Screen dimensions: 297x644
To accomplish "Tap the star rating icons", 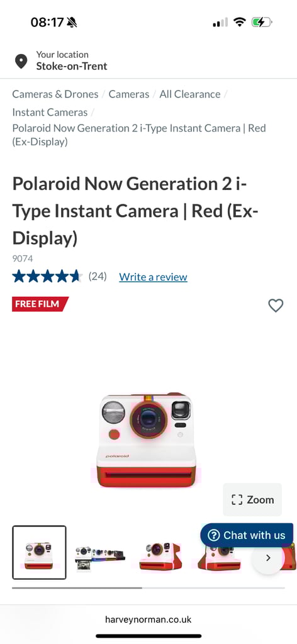I will (48, 277).
